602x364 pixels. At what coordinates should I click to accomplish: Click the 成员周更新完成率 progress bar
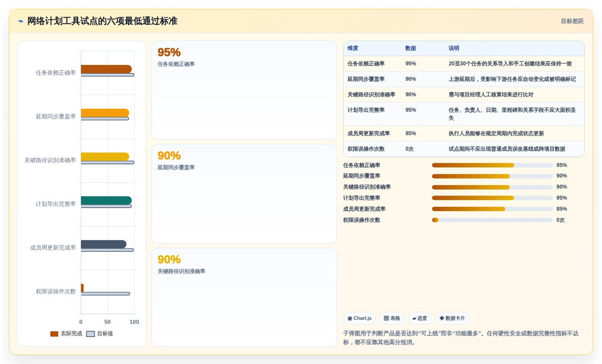pyautogui.click(x=492, y=209)
